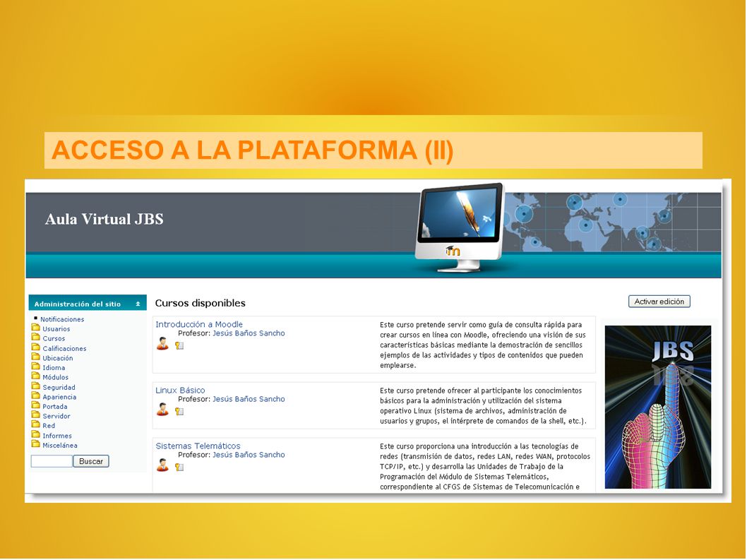The height and width of the screenshot is (560, 747).
Task: Select the Calificaciones admin entry
Action: [x=64, y=348]
